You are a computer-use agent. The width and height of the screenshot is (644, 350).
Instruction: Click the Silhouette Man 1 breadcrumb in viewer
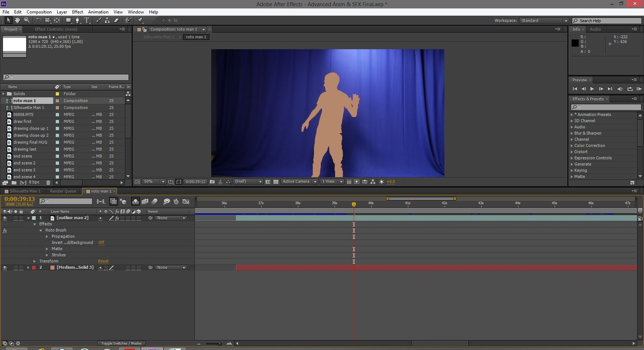pos(159,37)
